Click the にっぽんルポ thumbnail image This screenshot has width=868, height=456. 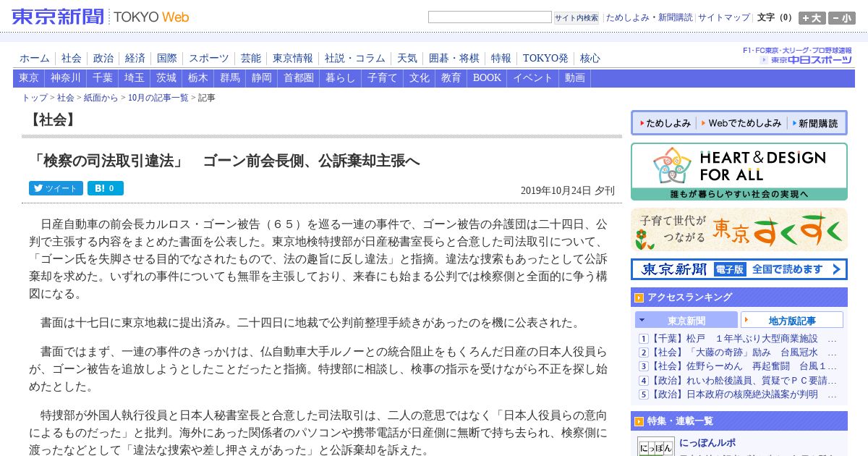point(656,447)
